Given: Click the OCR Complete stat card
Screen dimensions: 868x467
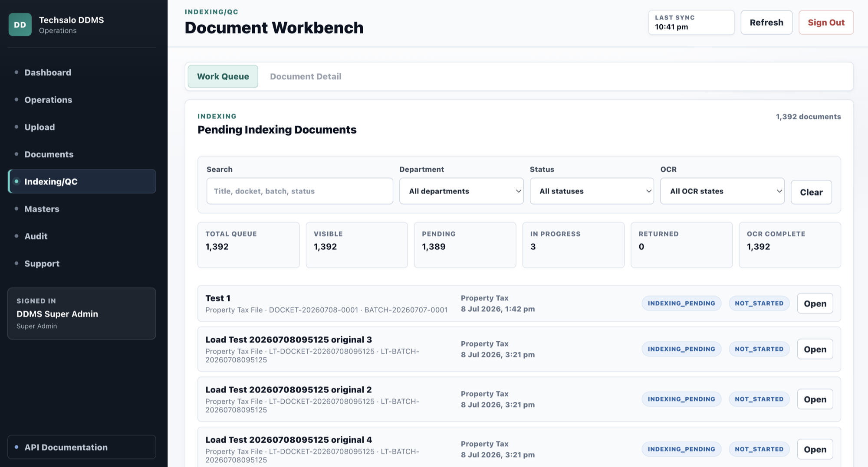Looking at the screenshot, I should tap(790, 245).
